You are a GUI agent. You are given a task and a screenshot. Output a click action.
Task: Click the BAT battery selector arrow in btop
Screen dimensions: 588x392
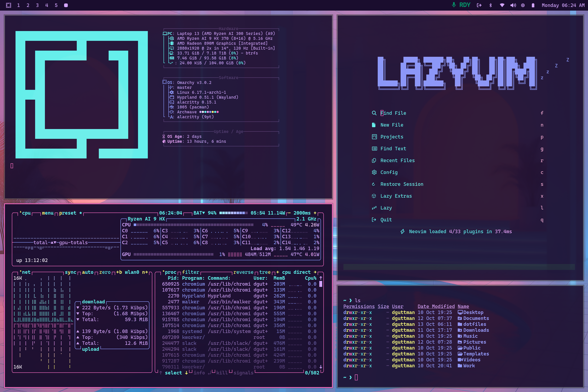coord(204,213)
